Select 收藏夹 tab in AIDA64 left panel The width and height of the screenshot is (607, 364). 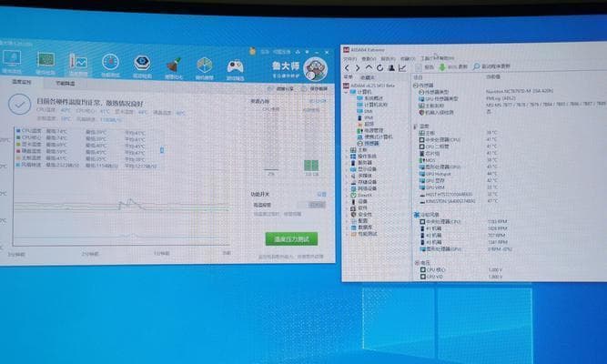(x=367, y=77)
